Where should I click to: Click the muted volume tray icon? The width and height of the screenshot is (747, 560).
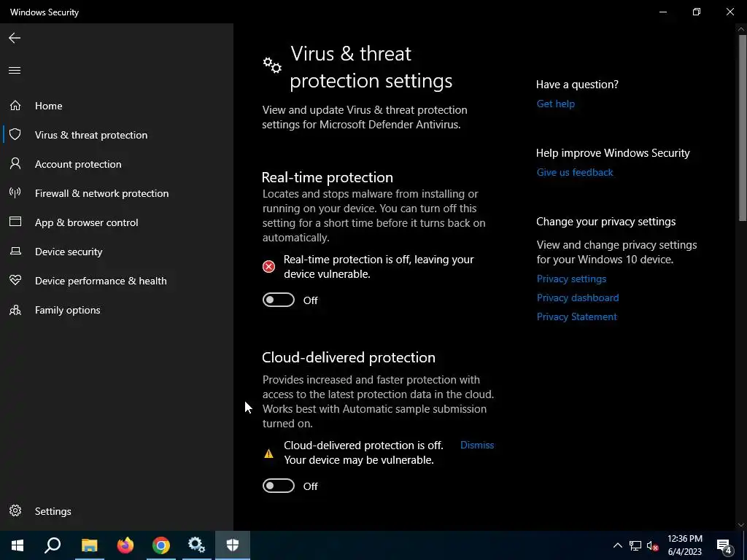click(653, 545)
